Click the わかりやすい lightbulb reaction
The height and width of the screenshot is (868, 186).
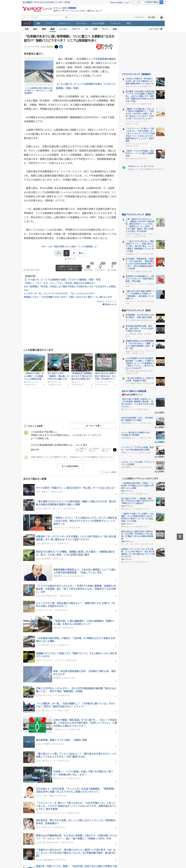(x=100, y=266)
